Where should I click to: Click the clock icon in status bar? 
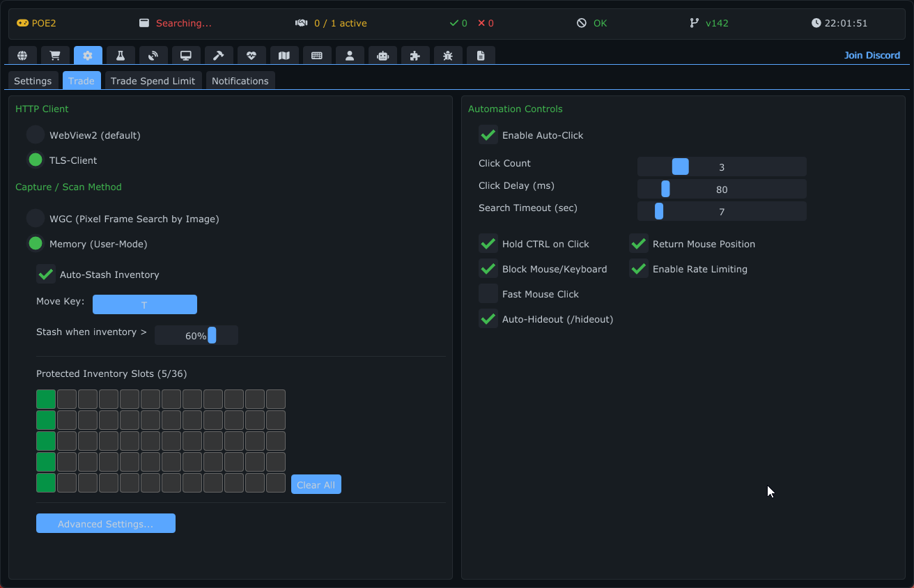pyautogui.click(x=816, y=23)
